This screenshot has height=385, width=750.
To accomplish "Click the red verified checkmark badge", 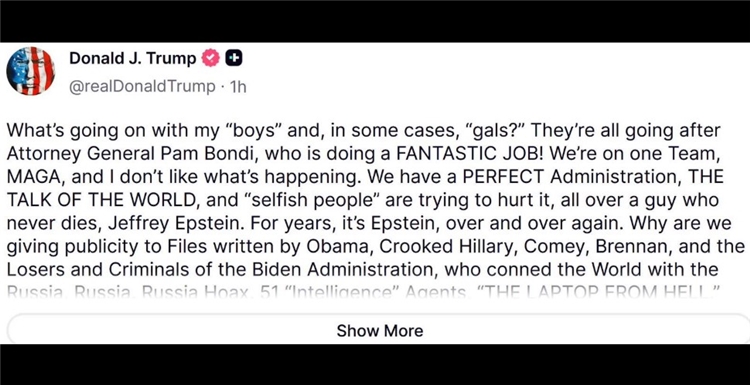I will tap(210, 58).
